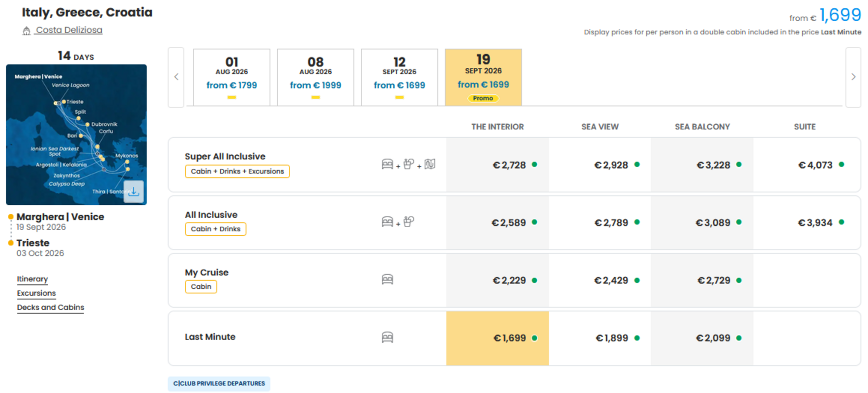Choose Last Minute Sea View at €1,899
868x393 pixels.
pyautogui.click(x=600, y=338)
